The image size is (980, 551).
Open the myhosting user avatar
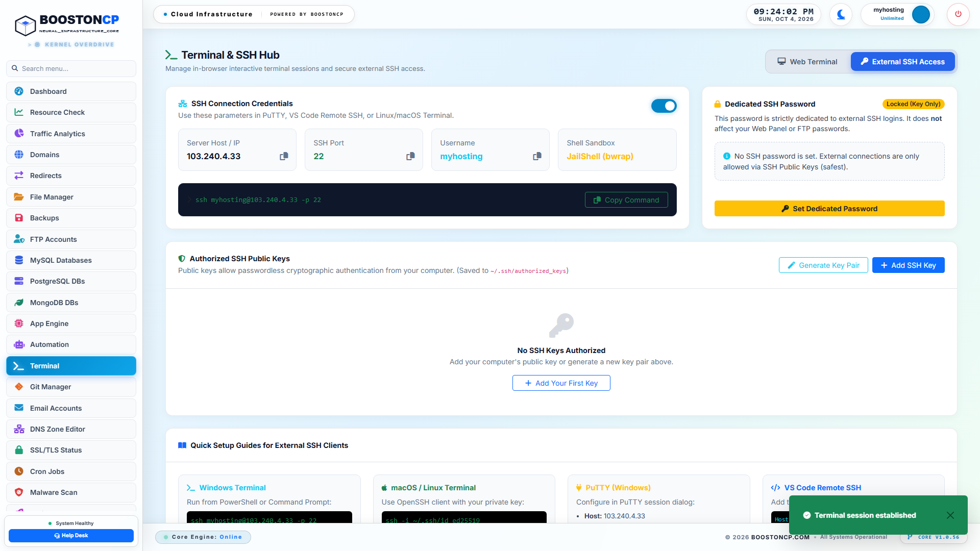click(x=921, y=14)
